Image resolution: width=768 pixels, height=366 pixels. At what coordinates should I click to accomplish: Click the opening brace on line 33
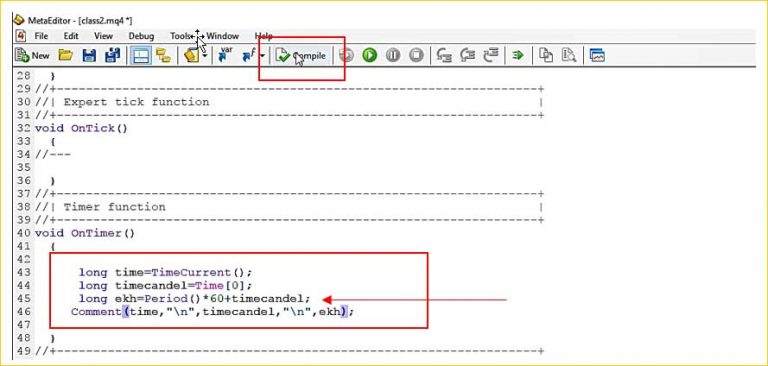(53, 142)
